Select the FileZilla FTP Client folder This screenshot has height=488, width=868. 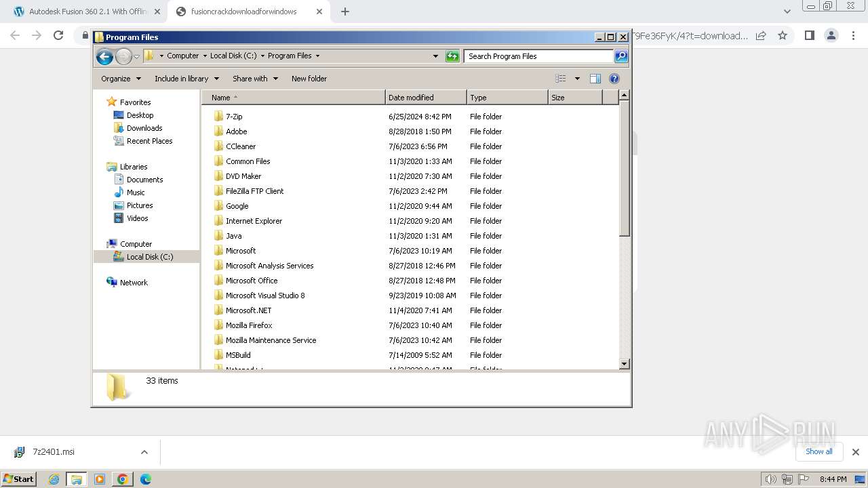[x=254, y=191]
